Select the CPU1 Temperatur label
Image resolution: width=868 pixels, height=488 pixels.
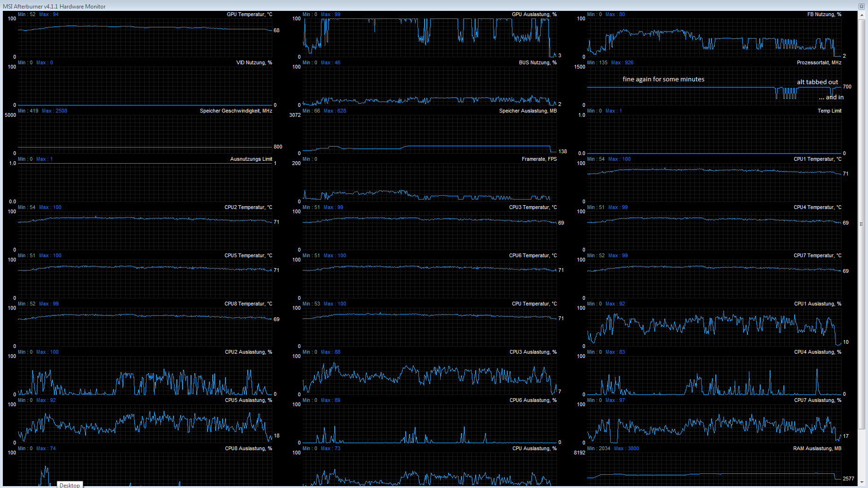pyautogui.click(x=817, y=159)
